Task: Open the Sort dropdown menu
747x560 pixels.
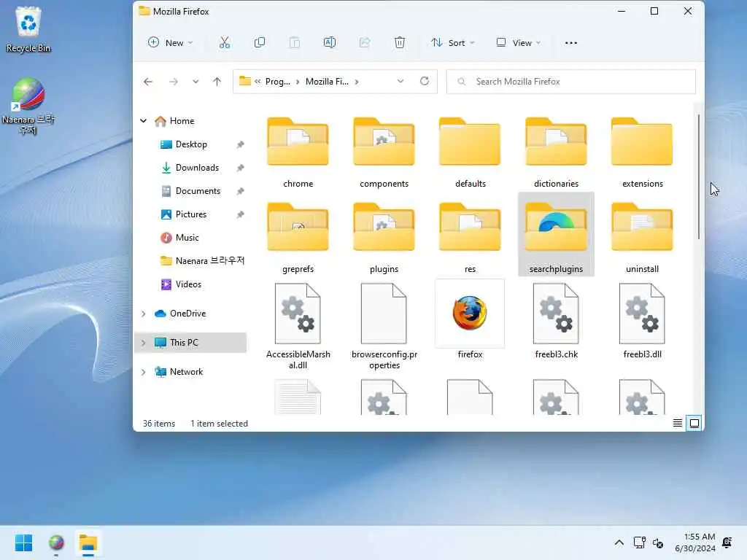Action: [452, 43]
